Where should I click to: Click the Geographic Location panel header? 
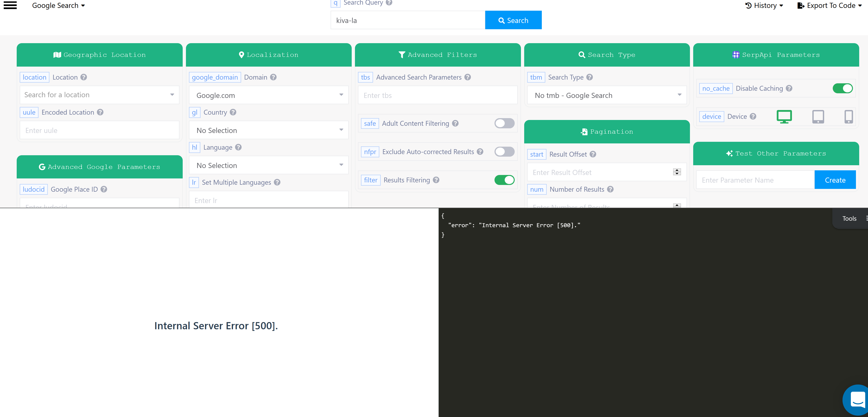click(x=99, y=55)
